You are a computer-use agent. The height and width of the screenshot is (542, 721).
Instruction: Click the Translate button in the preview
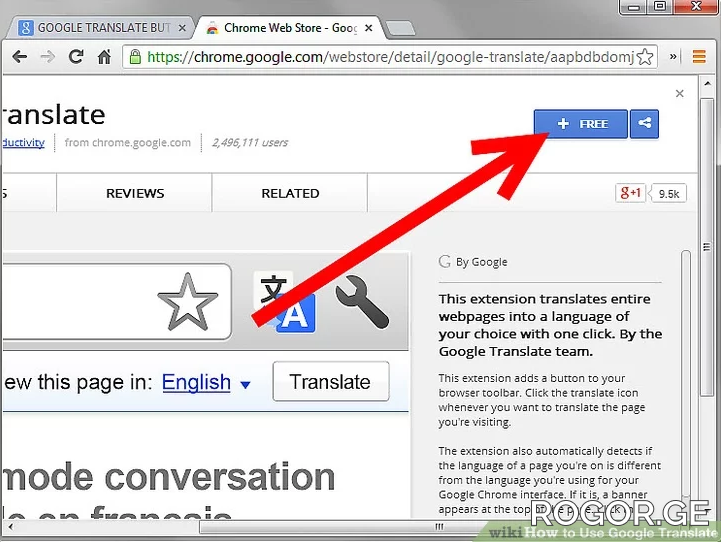pos(331,382)
